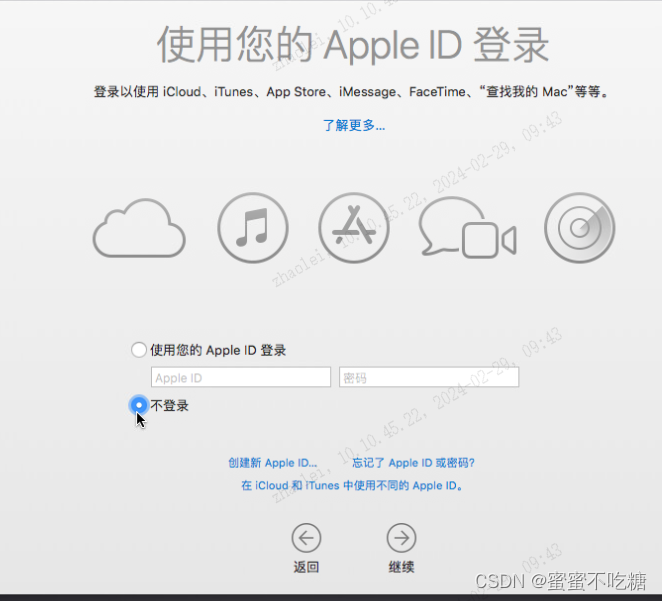This screenshot has width=662, height=601.
Task: Click the iCloud cloud icon
Action: [x=139, y=228]
